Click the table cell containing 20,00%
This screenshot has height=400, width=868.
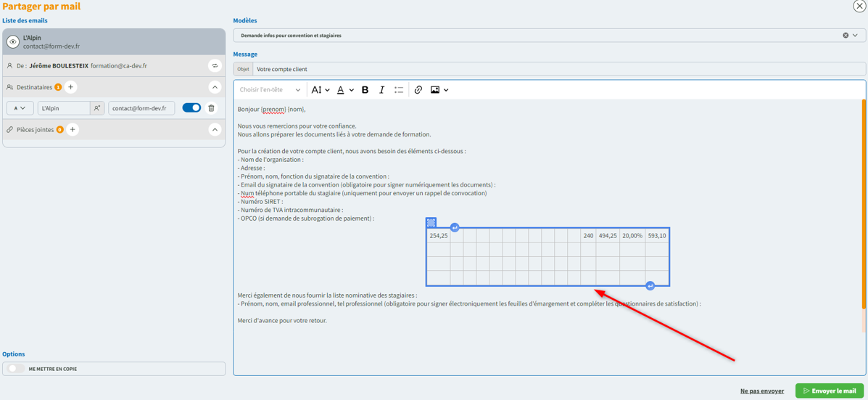pos(632,235)
